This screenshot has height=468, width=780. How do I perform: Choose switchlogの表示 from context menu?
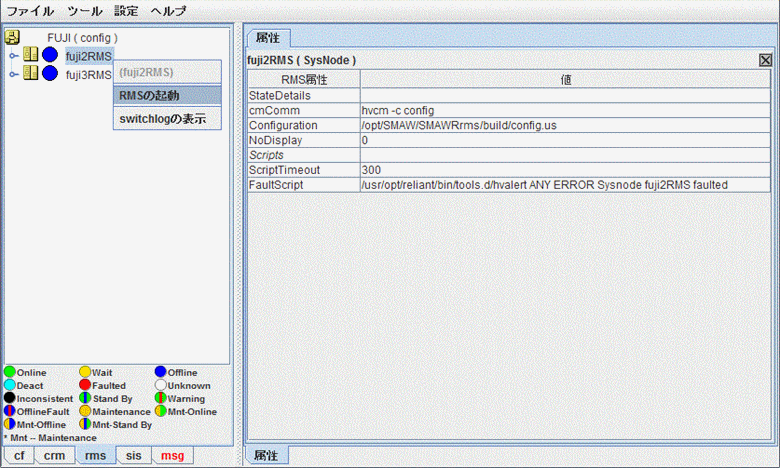pos(167,119)
